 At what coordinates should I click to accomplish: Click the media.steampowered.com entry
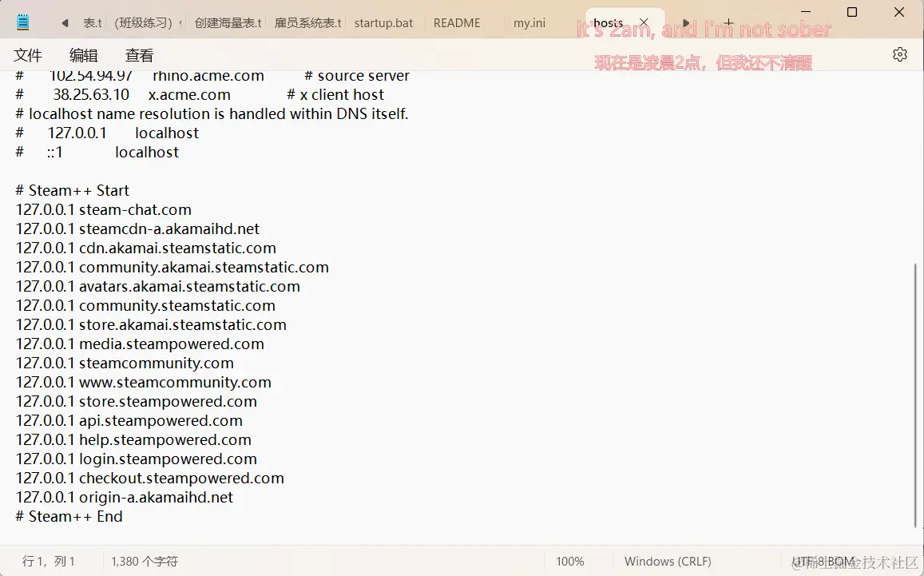tap(140, 344)
